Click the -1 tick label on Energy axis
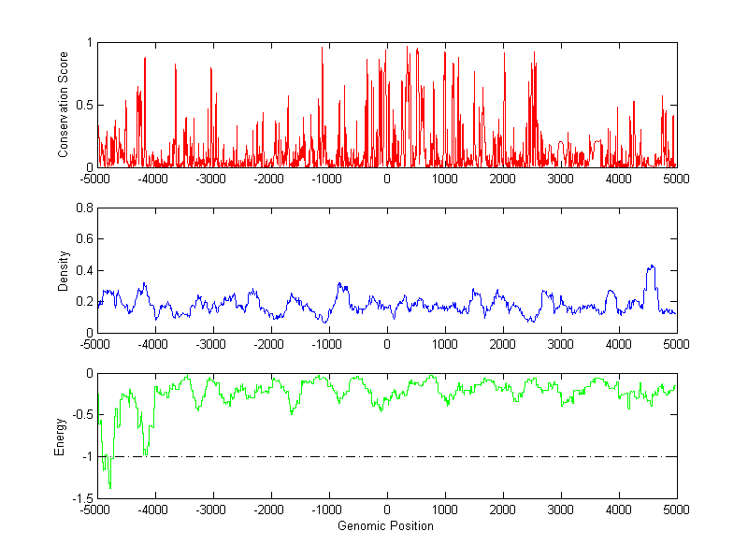Viewport: 748px width, 560px height. (86, 457)
